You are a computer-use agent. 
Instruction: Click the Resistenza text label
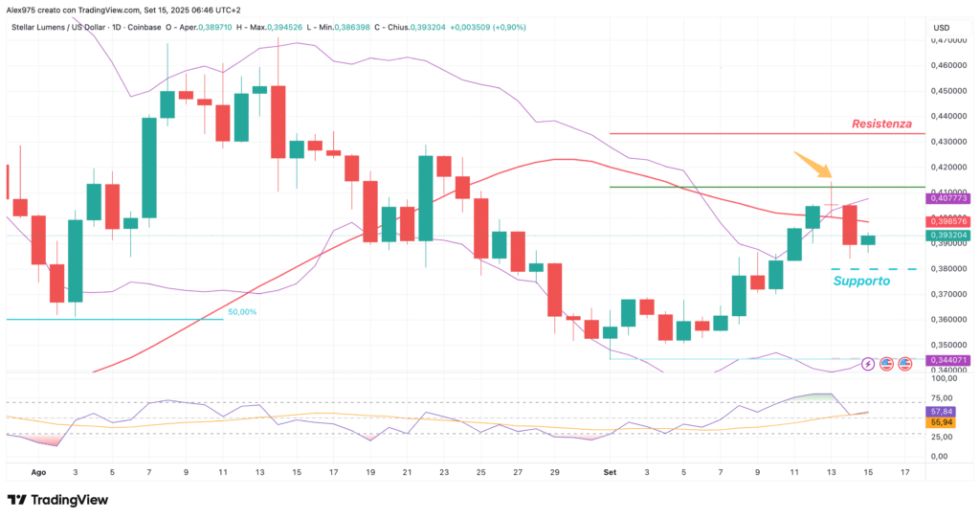click(881, 124)
